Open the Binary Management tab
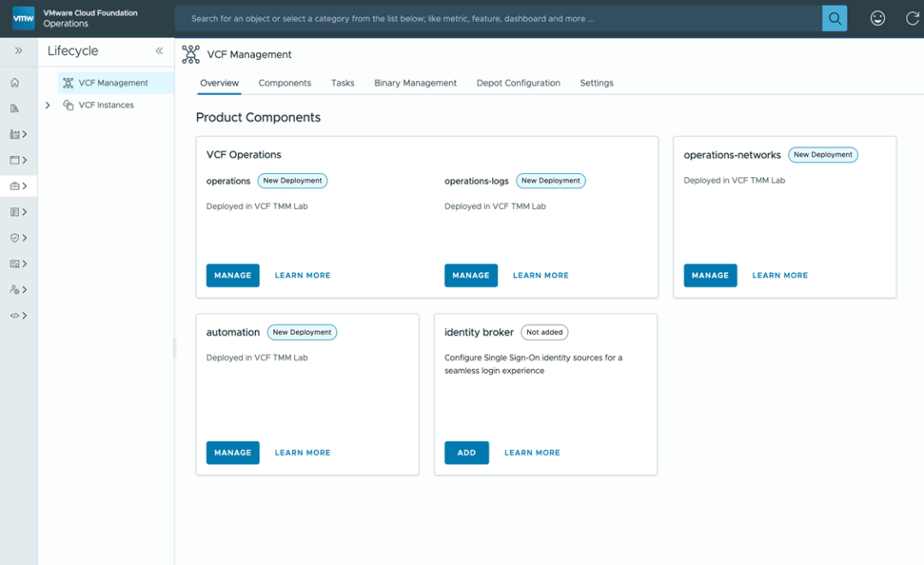 tap(416, 83)
